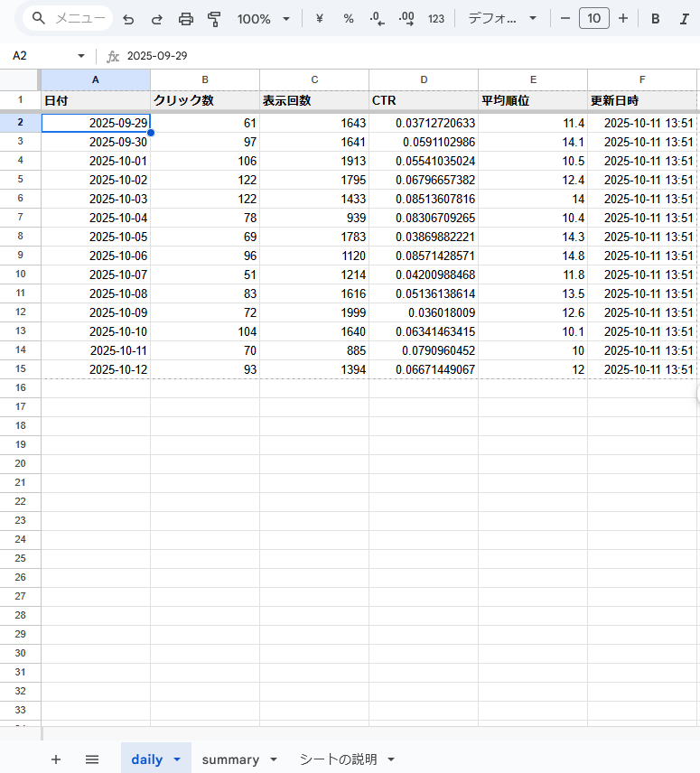This screenshot has width=700, height=773.
Task: Click the redo arrow icon
Action: pyautogui.click(x=156, y=19)
